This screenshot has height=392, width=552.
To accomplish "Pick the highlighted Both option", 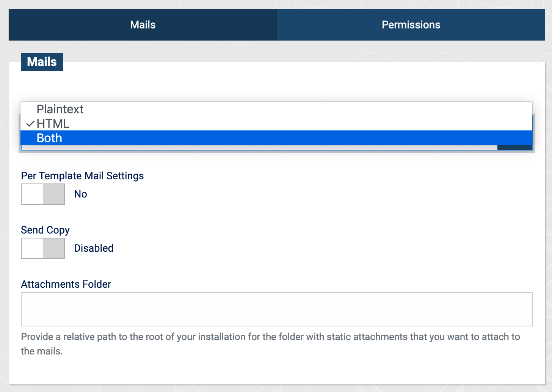I will tap(49, 138).
